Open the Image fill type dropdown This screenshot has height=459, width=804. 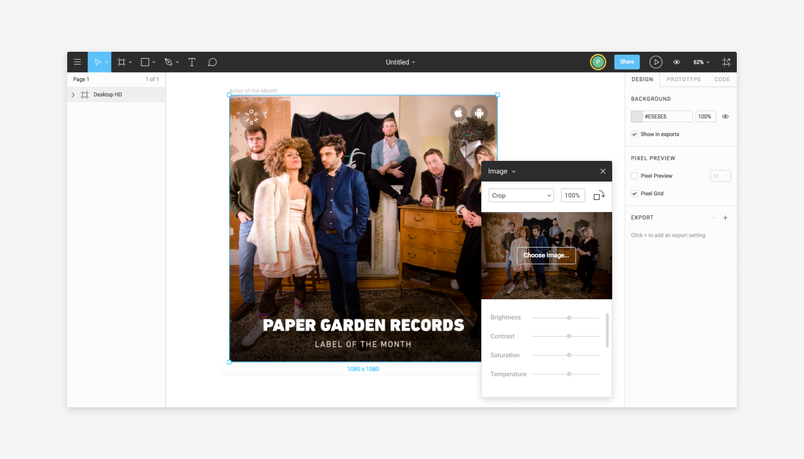[x=501, y=171]
